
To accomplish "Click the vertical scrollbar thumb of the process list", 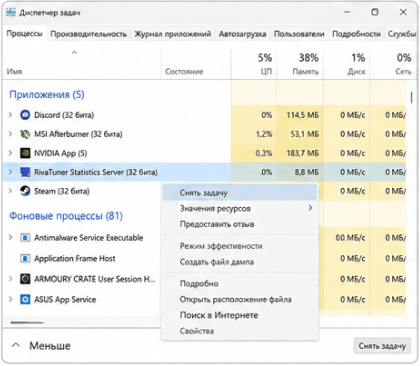I will (412, 98).
